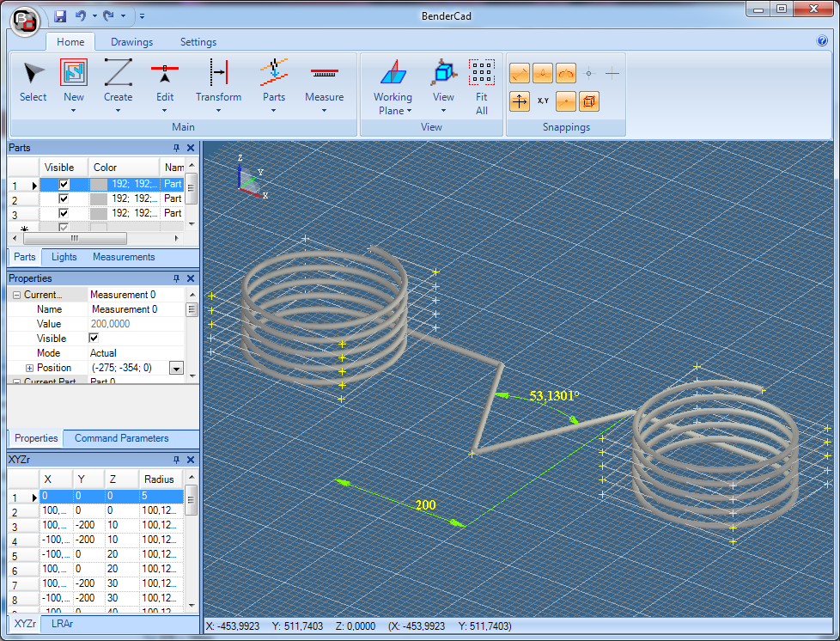Click the Working Plane icon
840x641 pixels.
393,72
